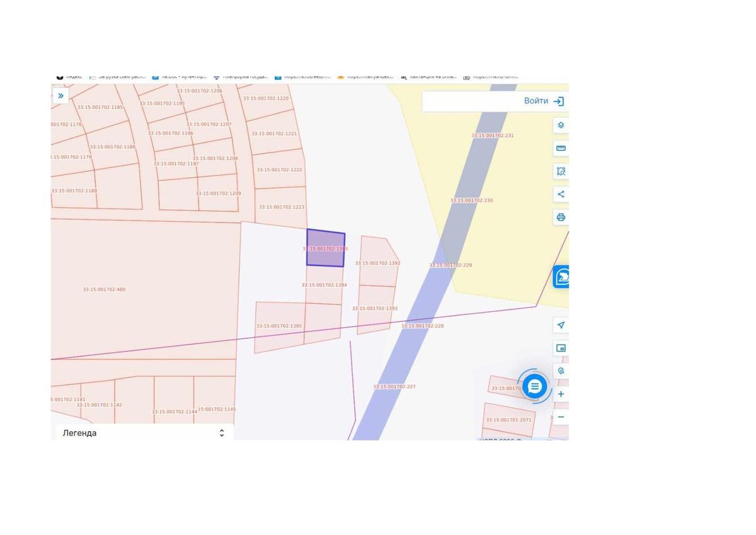Image resolution: width=756 pixels, height=535 pixels.
Task: Click road label 33:15:001702:227
Action: [394, 386]
